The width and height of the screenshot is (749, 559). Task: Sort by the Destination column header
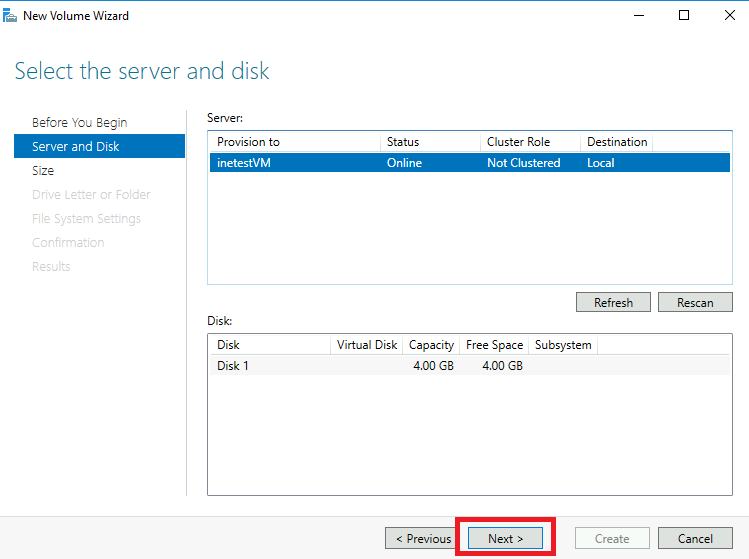[x=616, y=142]
